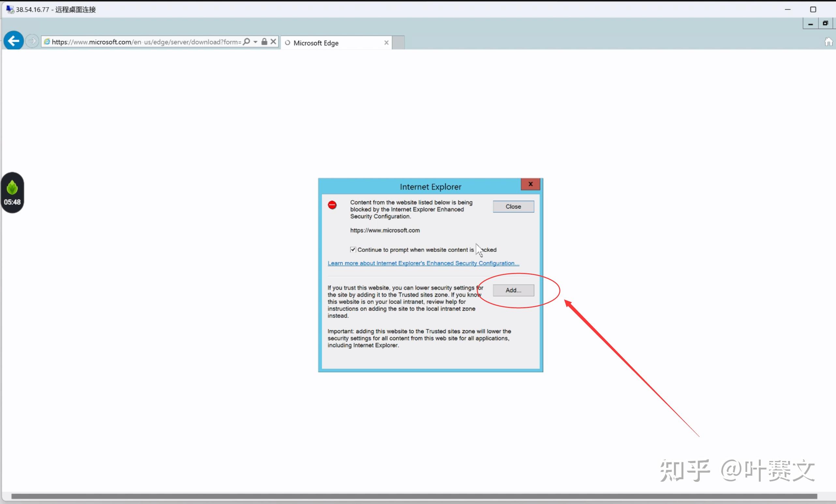Click the IE home icon
836x504 pixels.
coord(829,42)
